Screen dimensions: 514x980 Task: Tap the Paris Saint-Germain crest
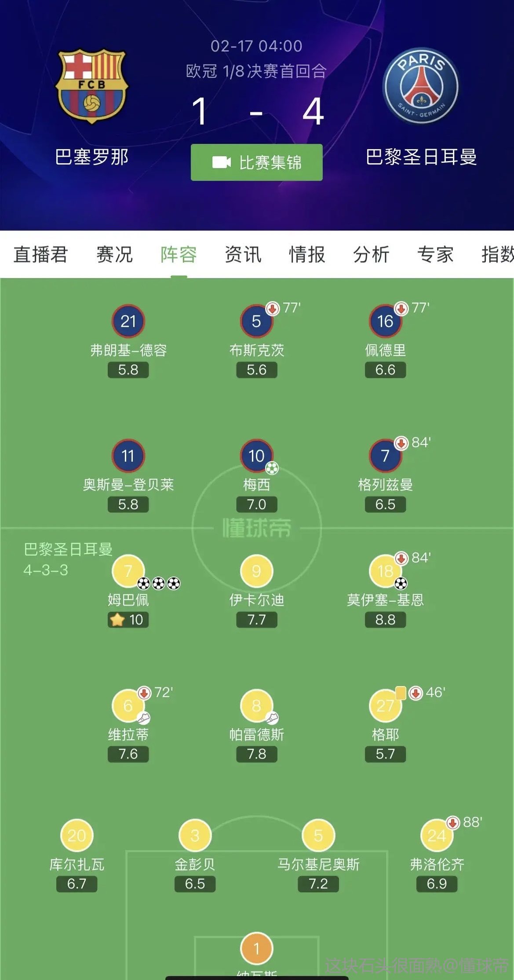point(421,86)
